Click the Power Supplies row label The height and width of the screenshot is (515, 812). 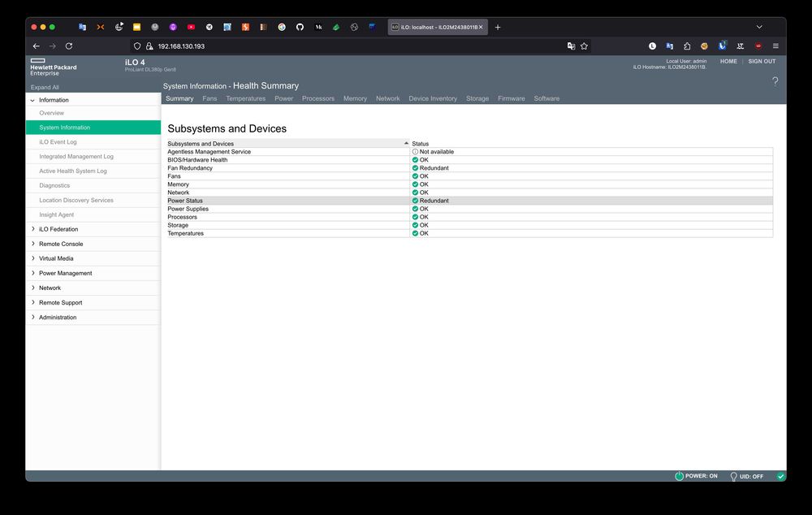188,209
